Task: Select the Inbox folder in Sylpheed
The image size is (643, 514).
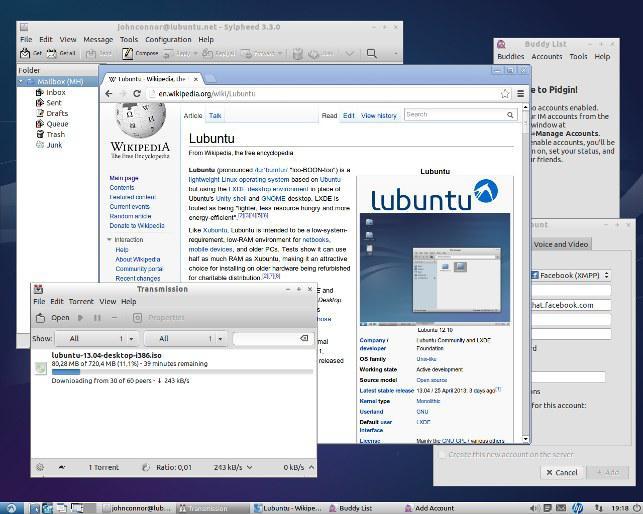Action: point(56,92)
